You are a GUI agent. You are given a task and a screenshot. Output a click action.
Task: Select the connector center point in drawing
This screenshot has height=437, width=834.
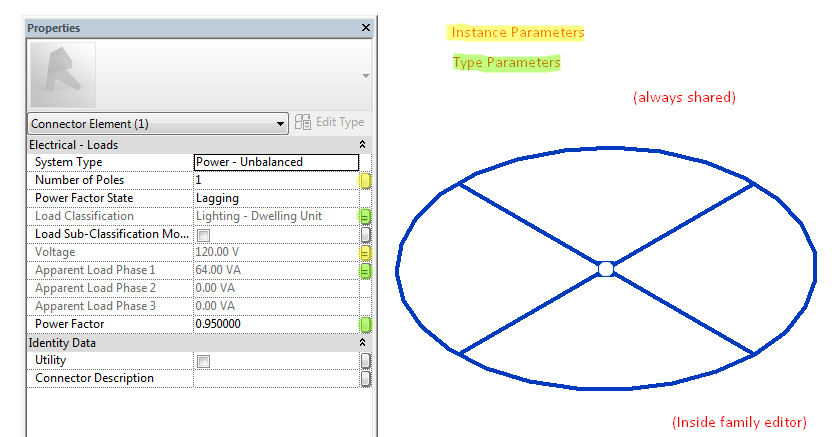tap(605, 269)
